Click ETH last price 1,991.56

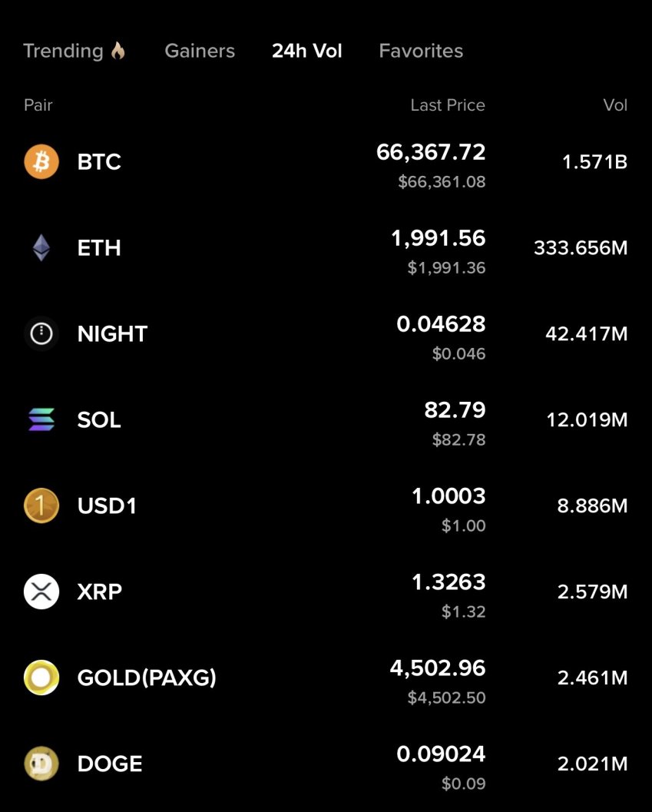pos(439,239)
